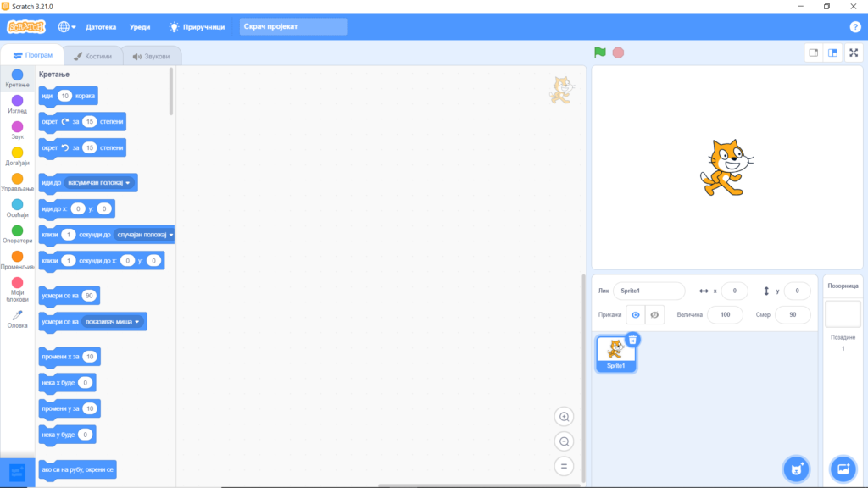Click the sprite y position field
Image resolution: width=868 pixels, height=488 pixels.
(797, 291)
